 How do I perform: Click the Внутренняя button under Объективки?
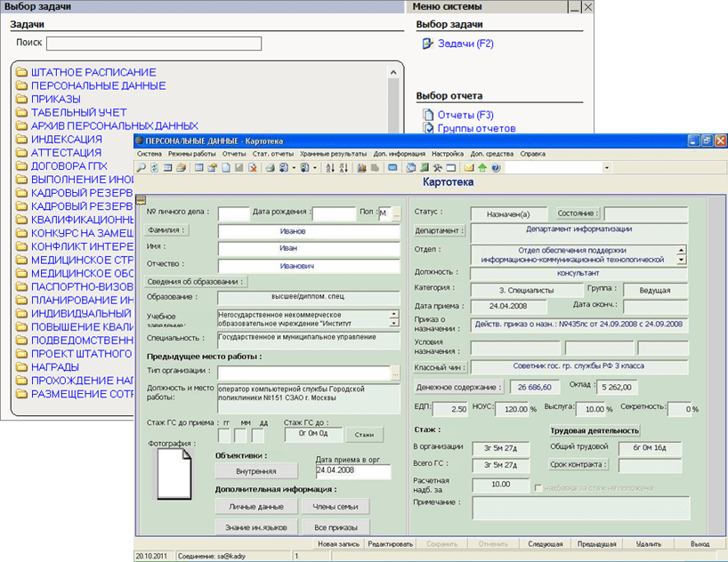256,471
